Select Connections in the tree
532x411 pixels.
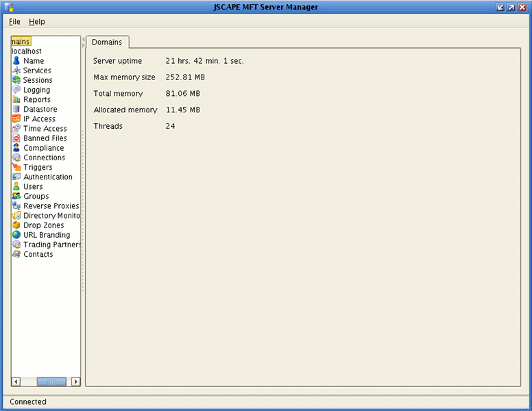tap(44, 158)
